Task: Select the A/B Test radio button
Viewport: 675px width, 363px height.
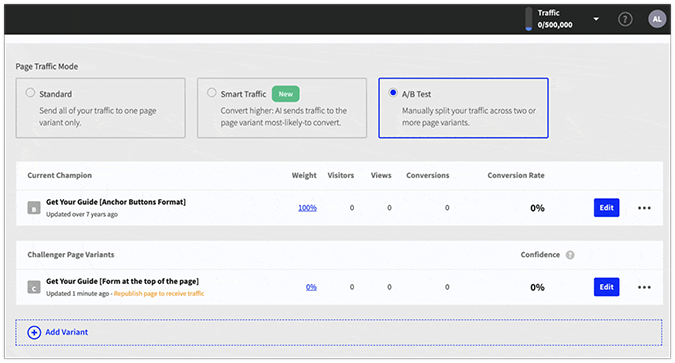Action: [x=393, y=93]
